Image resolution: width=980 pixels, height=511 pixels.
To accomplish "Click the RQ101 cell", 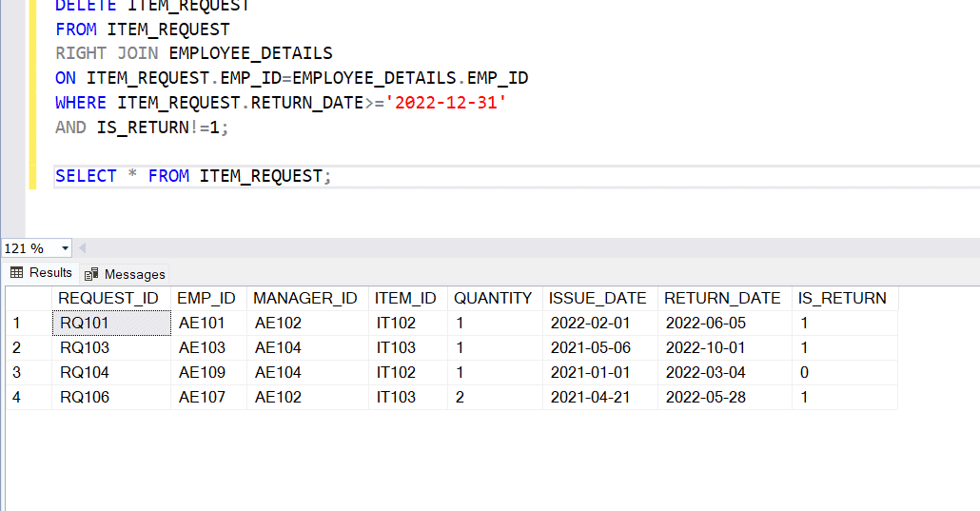I will (x=111, y=324).
